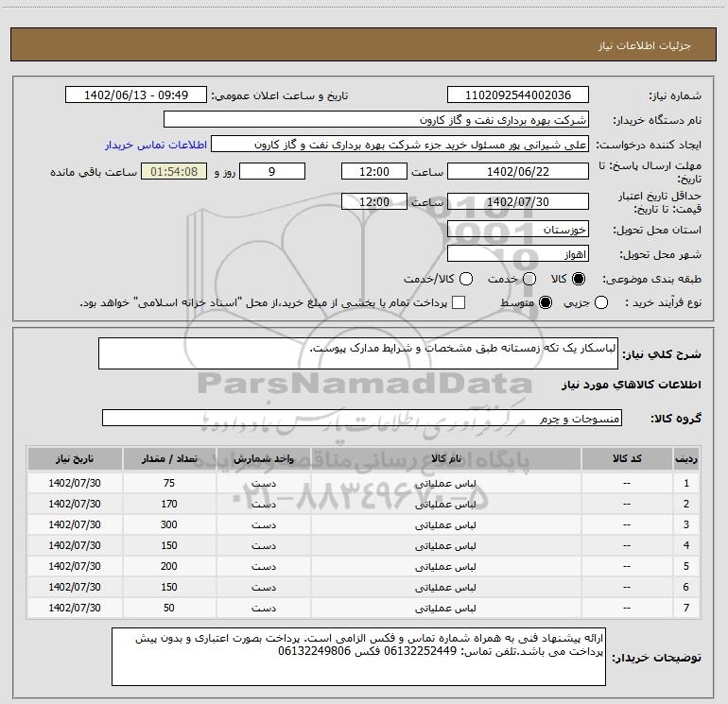728x704 pixels.
Task: Click the row number 7 cell
Action: [686, 608]
